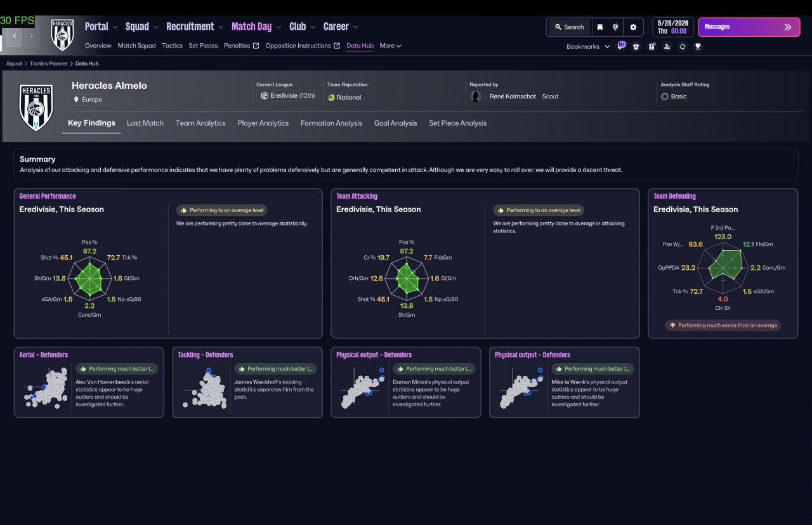Go back with the left navigation arrow
Screen dimensions: 812x525
click(14, 36)
